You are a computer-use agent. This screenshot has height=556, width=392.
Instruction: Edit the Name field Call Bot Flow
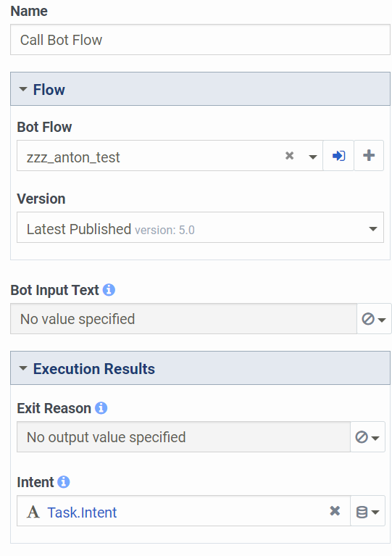(200, 40)
